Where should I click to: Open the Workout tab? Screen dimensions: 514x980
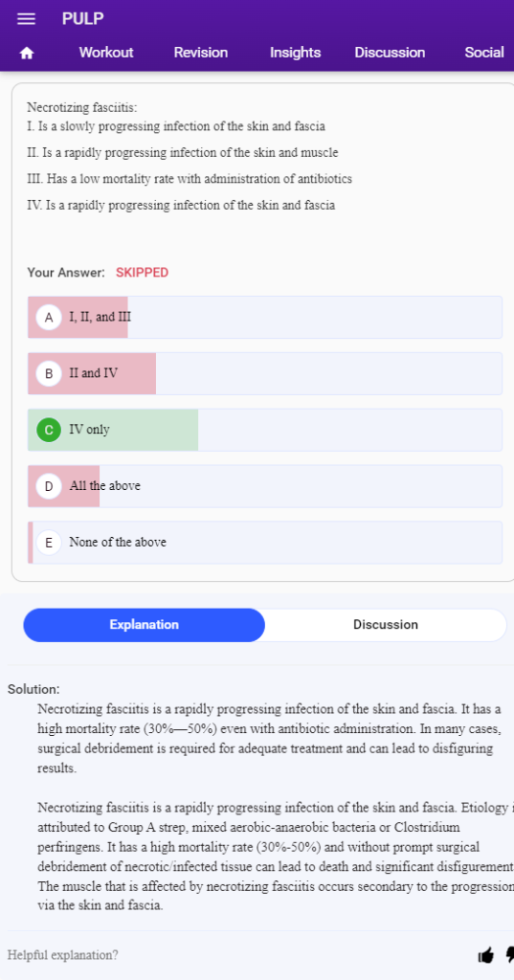click(105, 53)
